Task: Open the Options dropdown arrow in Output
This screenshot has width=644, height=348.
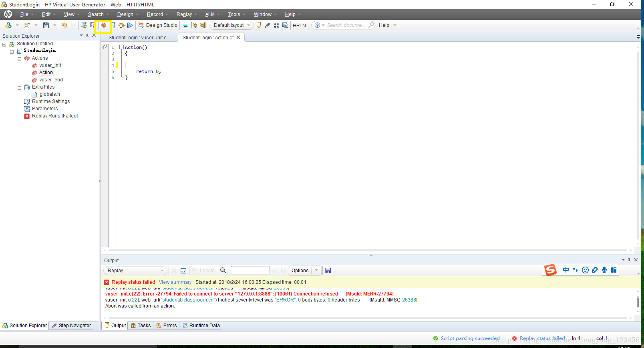Action: tap(316, 271)
